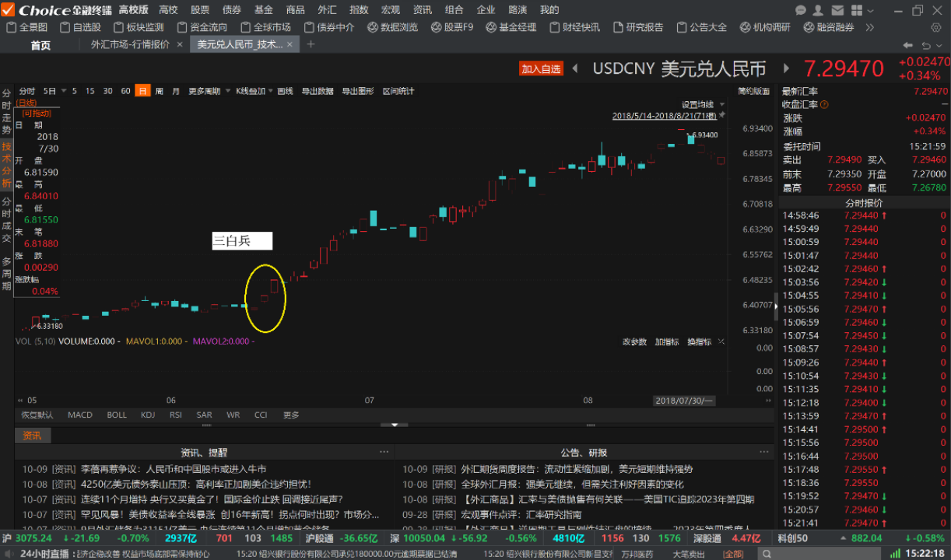Add a new tab with the plus button
The width and height of the screenshot is (951, 560).
[311, 44]
